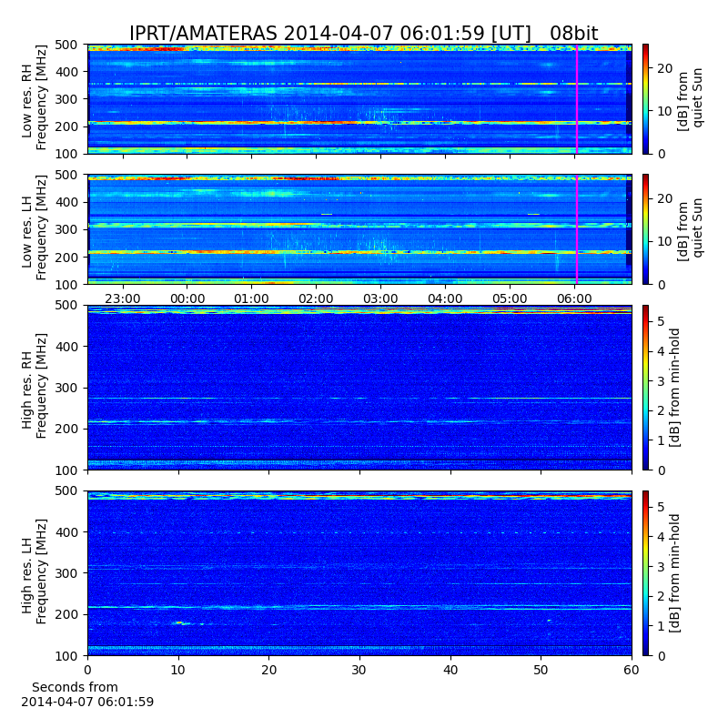The image size is (728, 728).
Task: Click the 'Low res. LH' y-axis label
Action: [x=34, y=229]
